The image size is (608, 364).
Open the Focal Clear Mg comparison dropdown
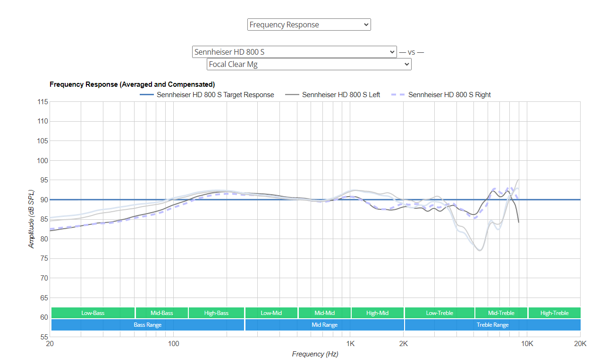[x=309, y=64]
